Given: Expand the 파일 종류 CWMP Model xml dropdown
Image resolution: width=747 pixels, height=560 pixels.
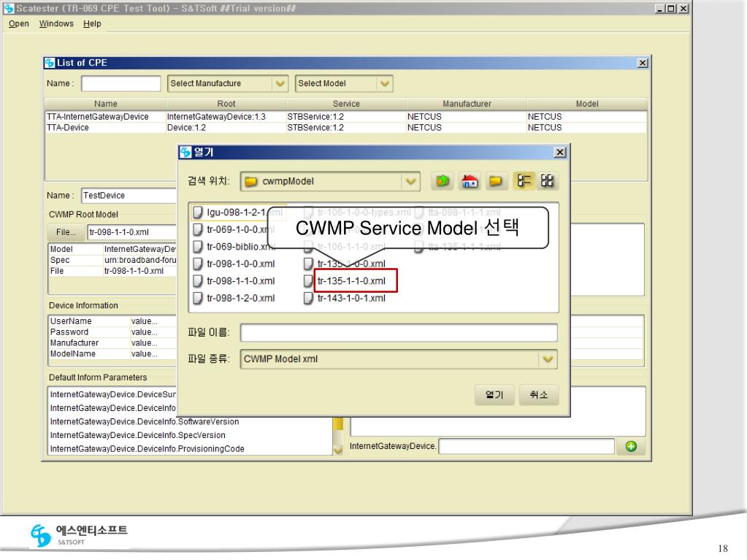Looking at the screenshot, I should pos(548,359).
